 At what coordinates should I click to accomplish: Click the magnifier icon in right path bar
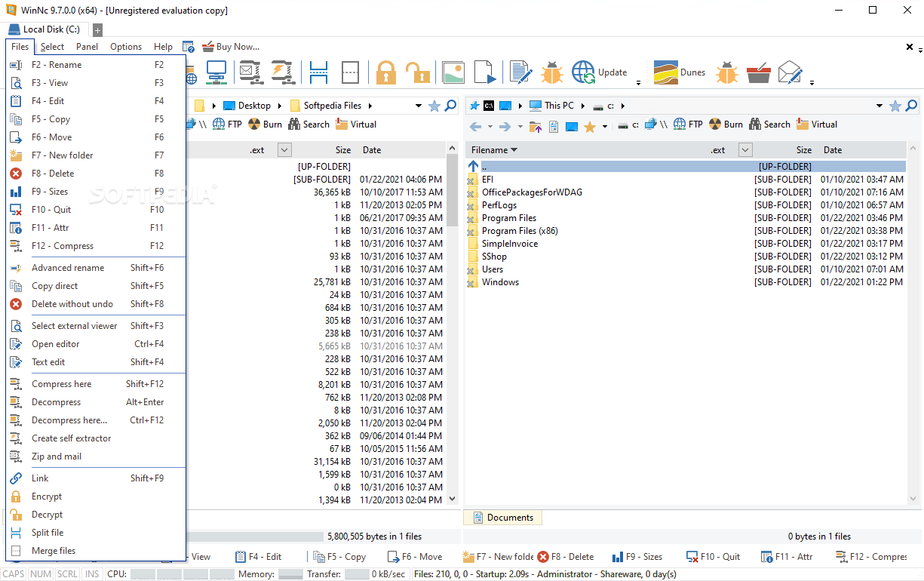(x=911, y=106)
